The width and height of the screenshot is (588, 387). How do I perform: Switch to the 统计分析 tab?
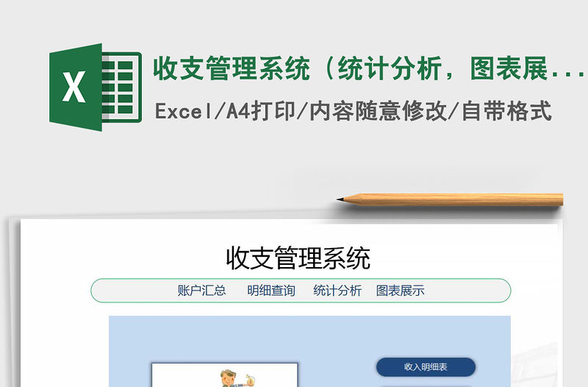tap(337, 291)
